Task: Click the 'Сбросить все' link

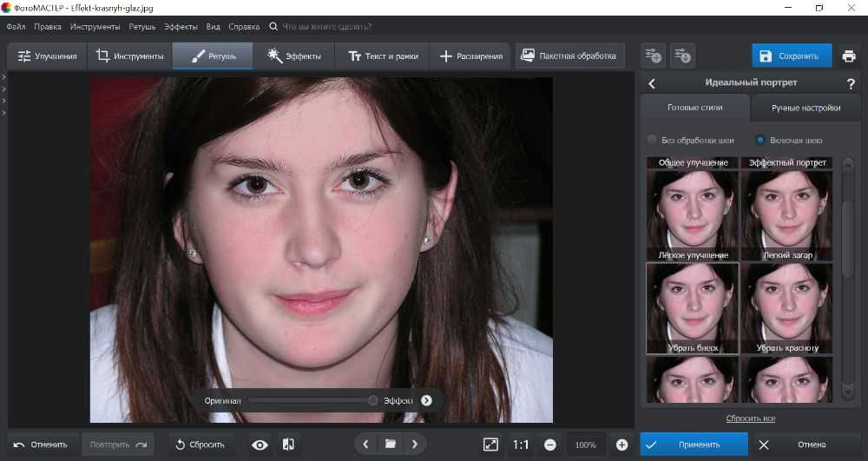Action: coord(750,418)
